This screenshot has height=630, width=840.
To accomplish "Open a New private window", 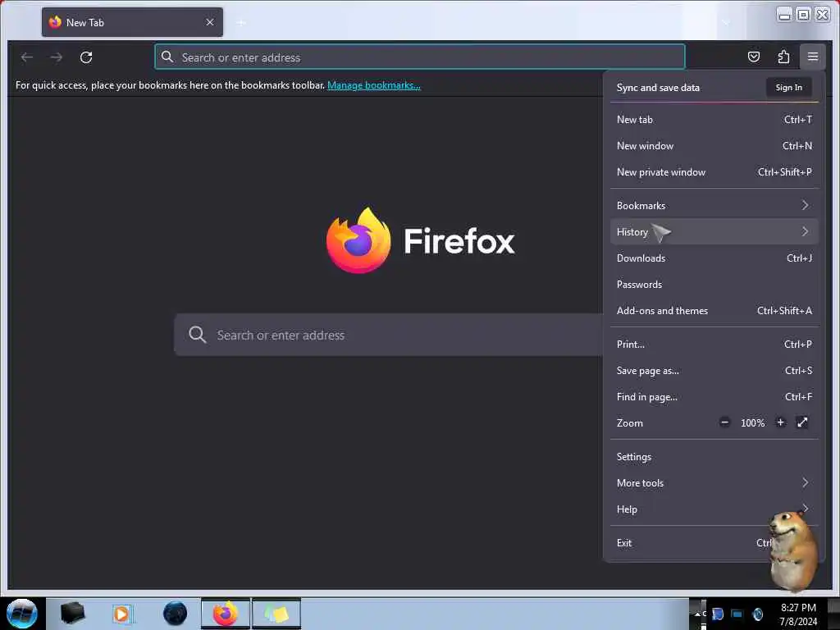I will point(714,172).
